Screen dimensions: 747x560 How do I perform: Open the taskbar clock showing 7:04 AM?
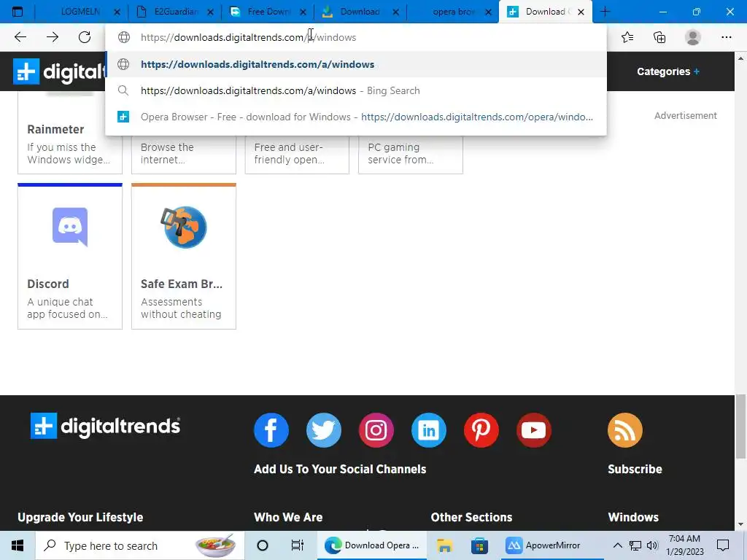[x=684, y=545]
